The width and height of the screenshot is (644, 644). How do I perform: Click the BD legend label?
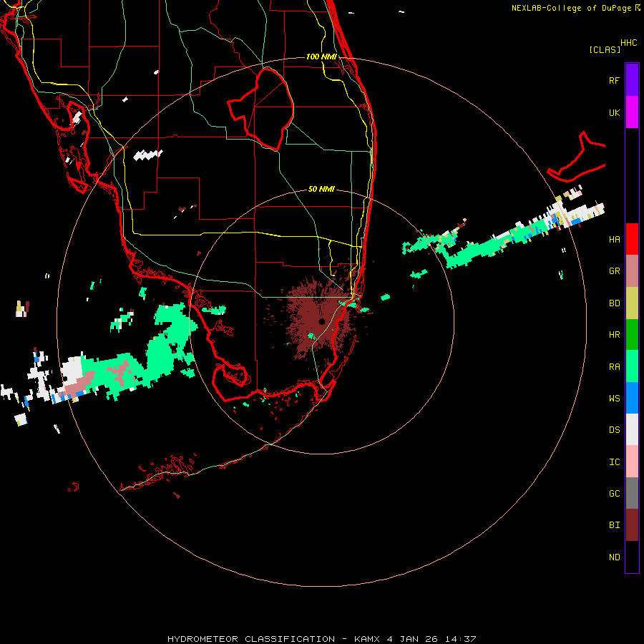point(614,303)
